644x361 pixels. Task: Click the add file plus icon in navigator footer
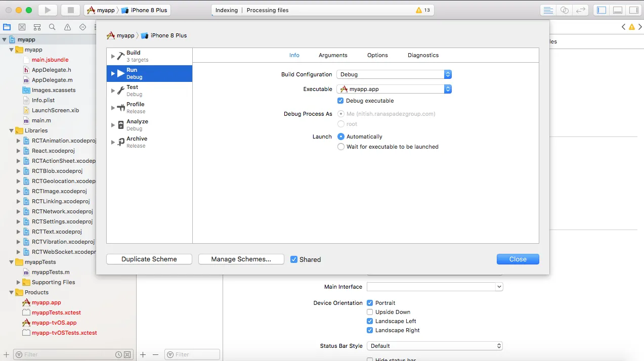[x=6, y=355]
